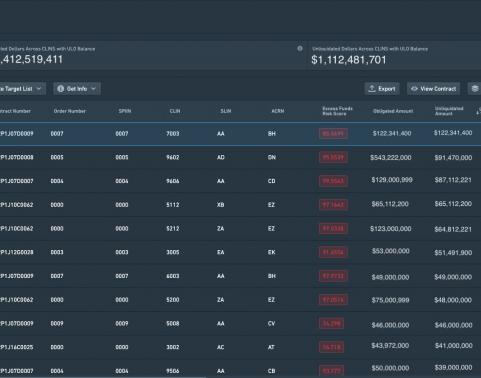
Task: Select the CLIN 9602 cell
Action: pyautogui.click(x=173, y=157)
